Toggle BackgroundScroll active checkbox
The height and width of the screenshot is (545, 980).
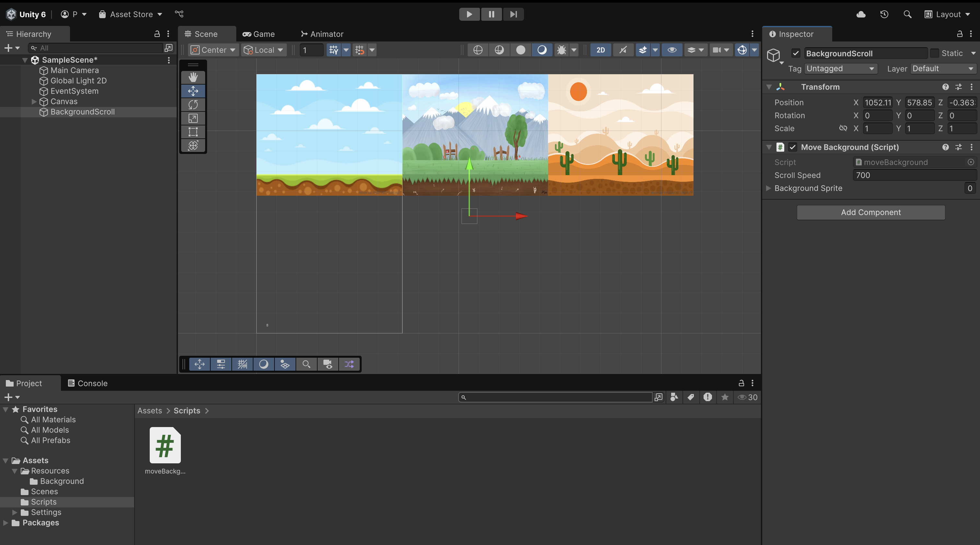point(796,53)
